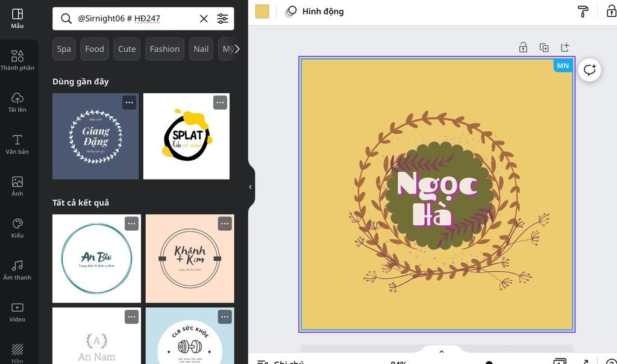The width and height of the screenshot is (617, 364).
Task: Choose the Khánh + Kim template
Action: [190, 259]
